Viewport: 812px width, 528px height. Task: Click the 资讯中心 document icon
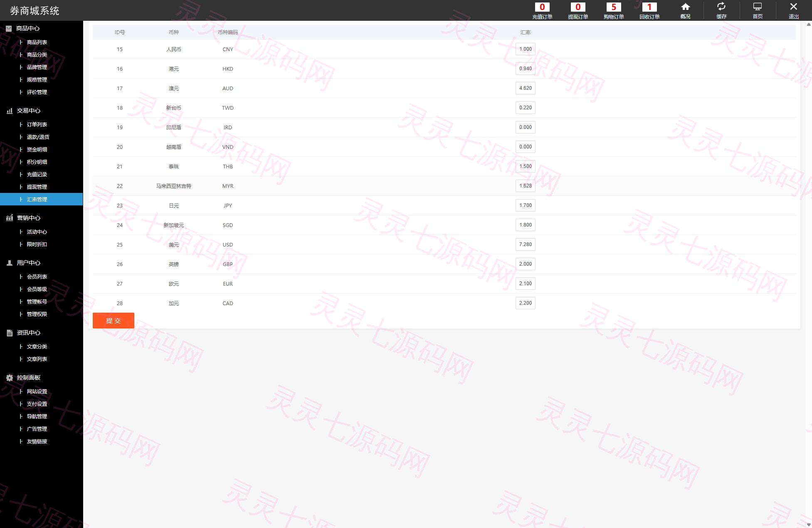[10, 333]
